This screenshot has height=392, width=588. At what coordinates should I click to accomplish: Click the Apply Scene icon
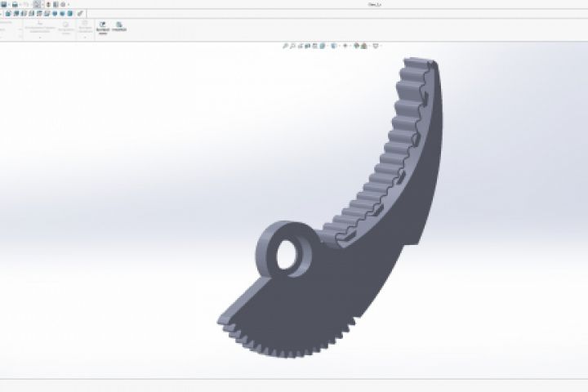pos(363,46)
